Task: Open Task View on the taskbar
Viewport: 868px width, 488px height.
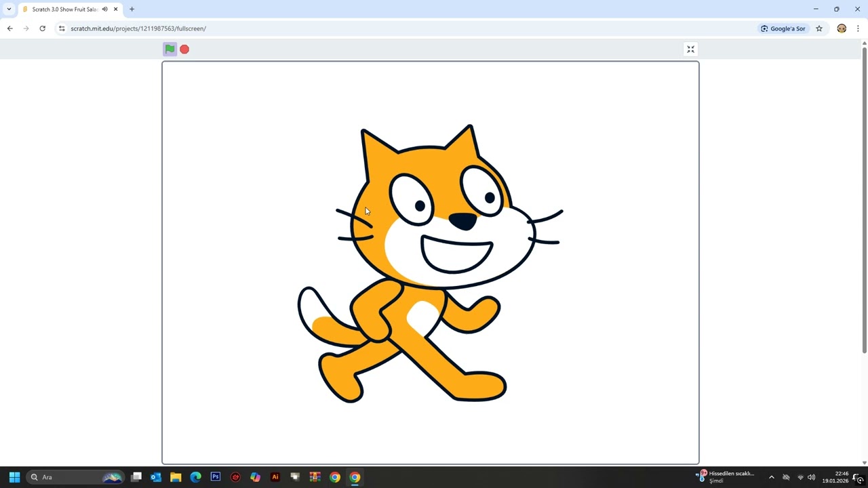Action: tap(136, 477)
